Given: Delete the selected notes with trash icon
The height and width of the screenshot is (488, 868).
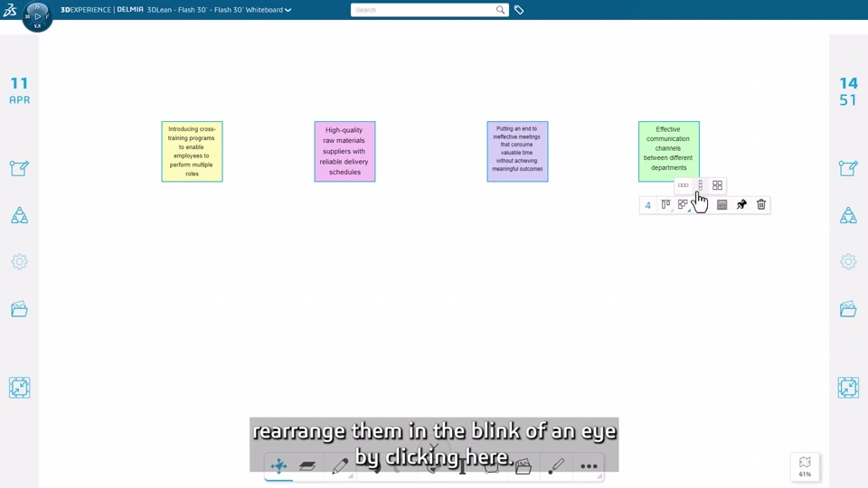Looking at the screenshot, I should coord(761,205).
